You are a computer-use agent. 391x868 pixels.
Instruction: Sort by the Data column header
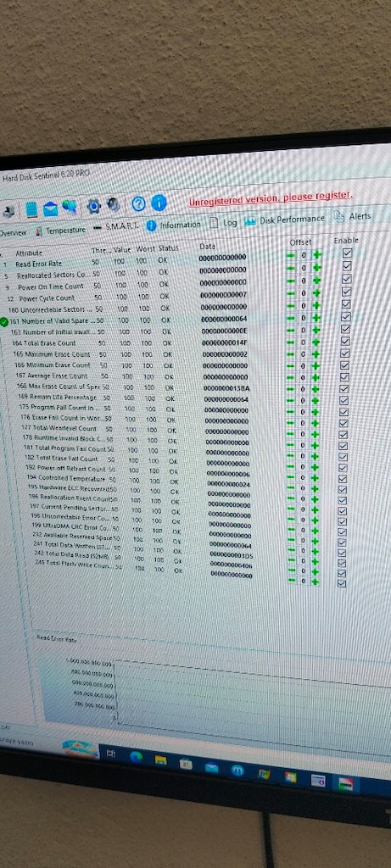coord(207,246)
